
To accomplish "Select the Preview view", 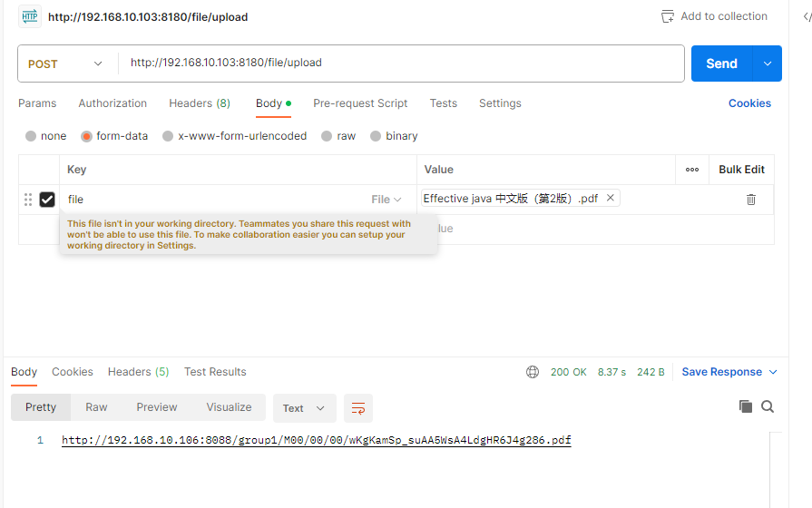I will [157, 407].
